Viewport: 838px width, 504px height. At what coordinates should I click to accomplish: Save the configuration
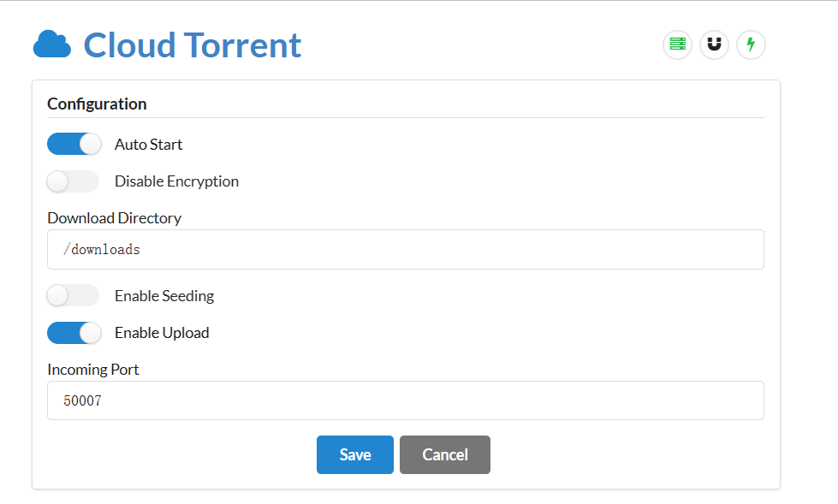(354, 454)
